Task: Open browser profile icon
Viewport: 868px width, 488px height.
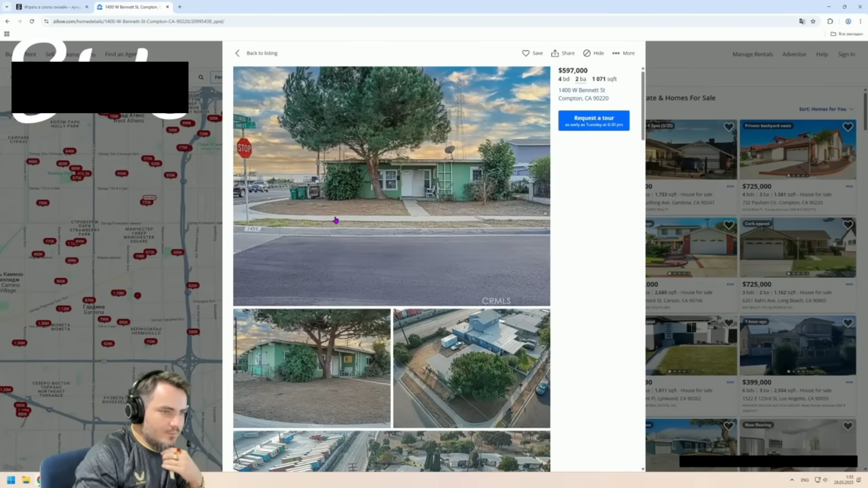Action: tap(848, 21)
